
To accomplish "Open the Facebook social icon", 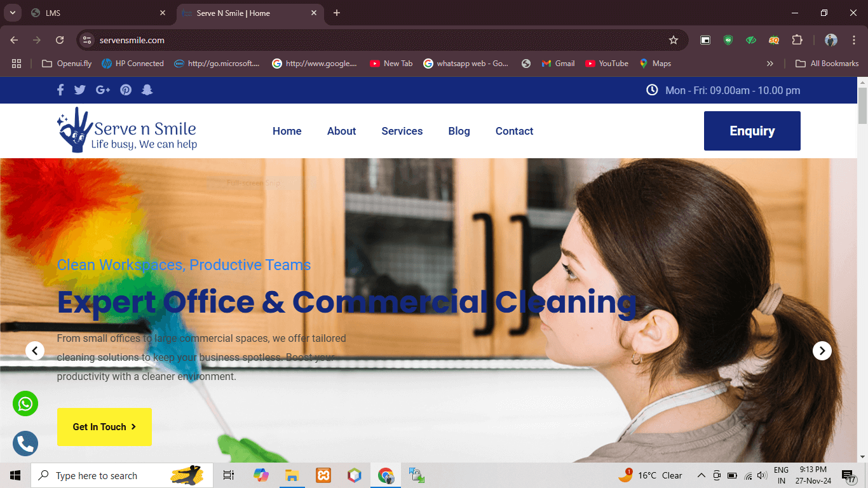I will [60, 90].
